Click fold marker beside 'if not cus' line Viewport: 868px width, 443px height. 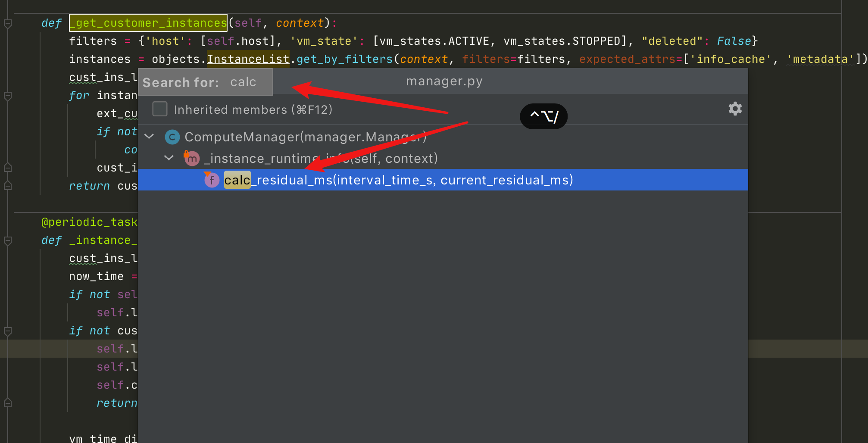pyautogui.click(x=8, y=331)
